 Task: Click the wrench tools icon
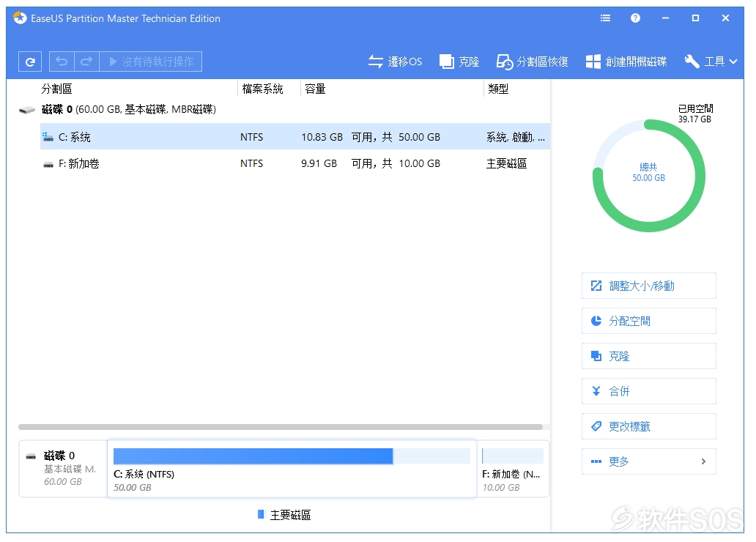pyautogui.click(x=692, y=62)
